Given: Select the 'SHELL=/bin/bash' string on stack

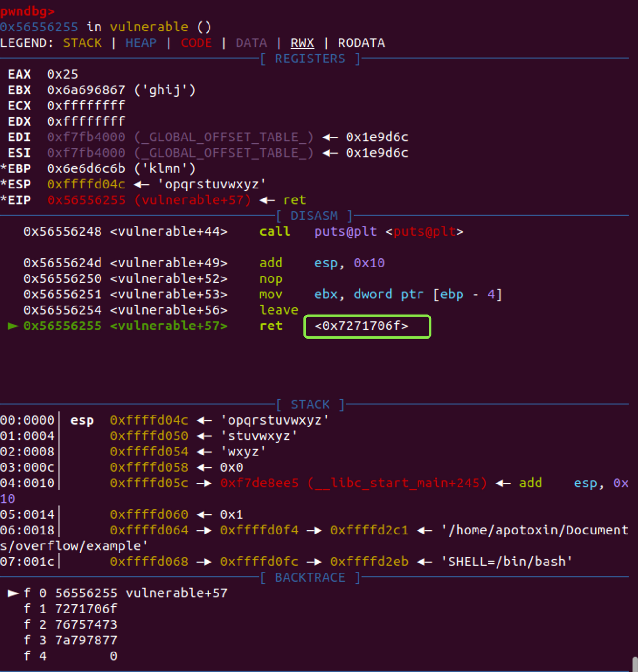Looking at the screenshot, I should [x=507, y=562].
